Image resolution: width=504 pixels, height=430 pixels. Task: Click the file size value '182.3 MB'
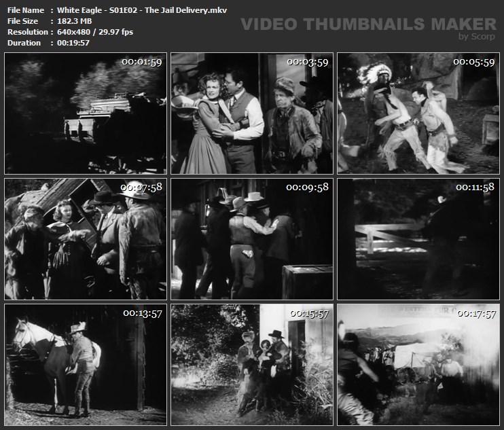pos(74,21)
